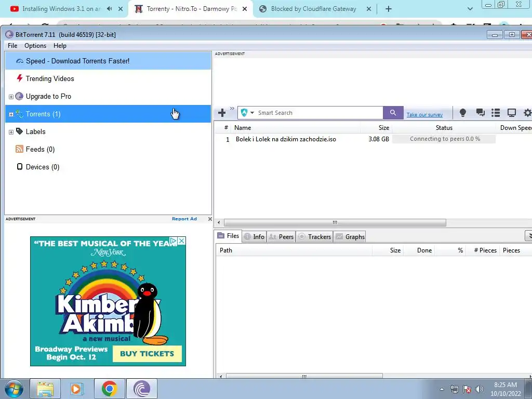Click the Devices phone icon

click(20, 167)
